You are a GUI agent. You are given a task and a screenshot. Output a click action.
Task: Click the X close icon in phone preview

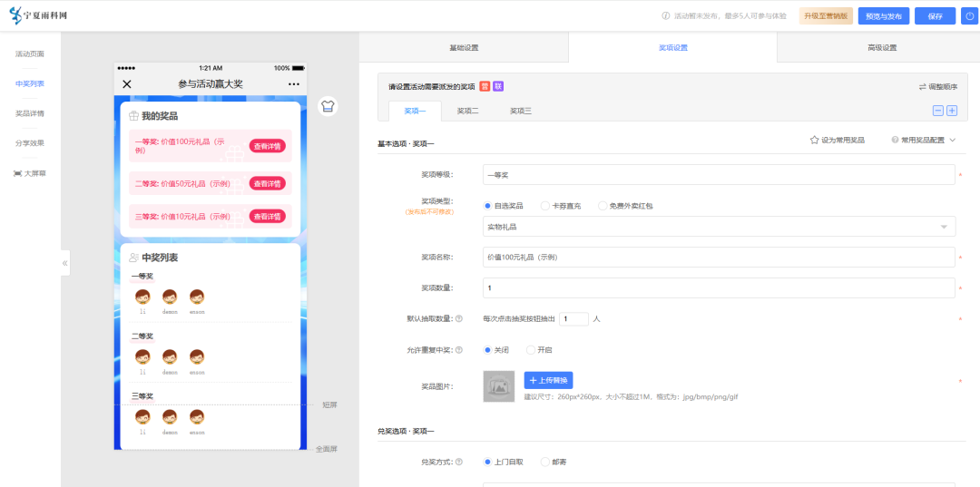coord(127,84)
